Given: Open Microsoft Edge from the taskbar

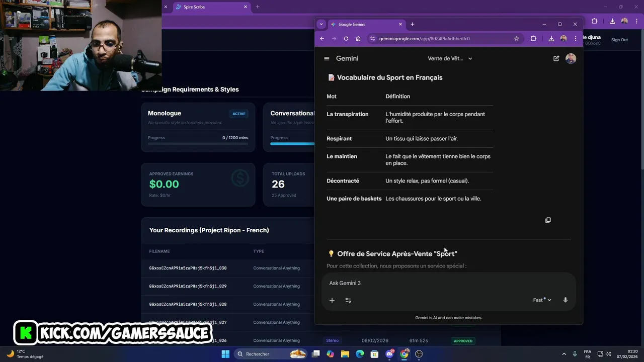Looking at the screenshot, I should click(x=360, y=354).
